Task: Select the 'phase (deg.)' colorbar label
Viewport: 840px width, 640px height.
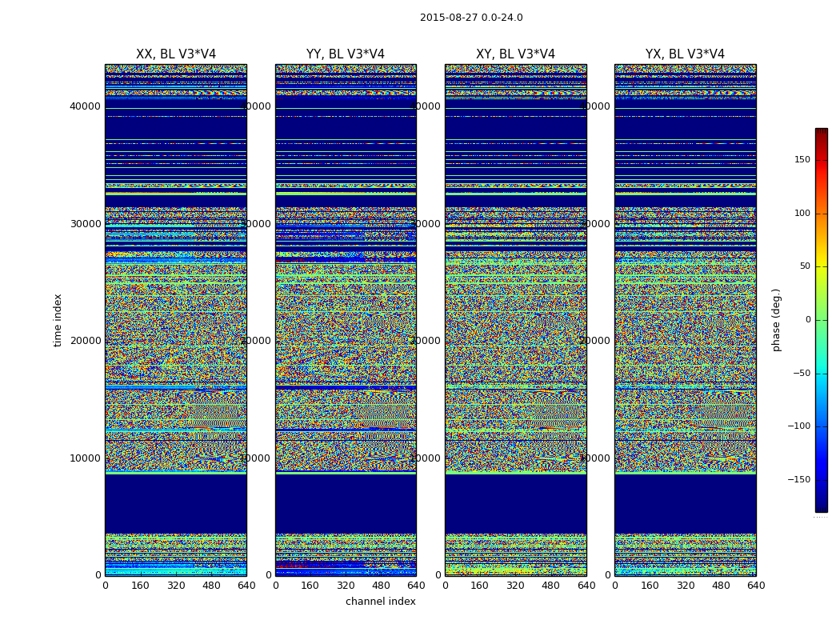Action: [776, 320]
